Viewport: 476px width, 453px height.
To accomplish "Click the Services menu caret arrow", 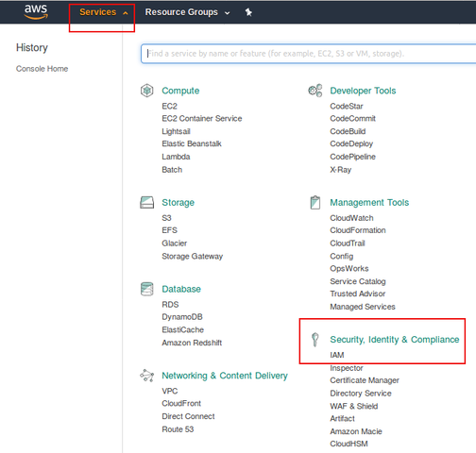I will [x=126, y=13].
